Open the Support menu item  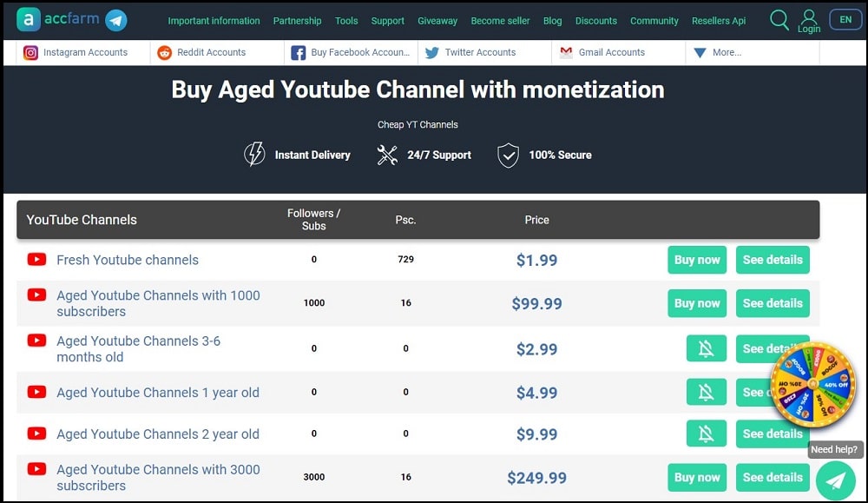point(387,21)
